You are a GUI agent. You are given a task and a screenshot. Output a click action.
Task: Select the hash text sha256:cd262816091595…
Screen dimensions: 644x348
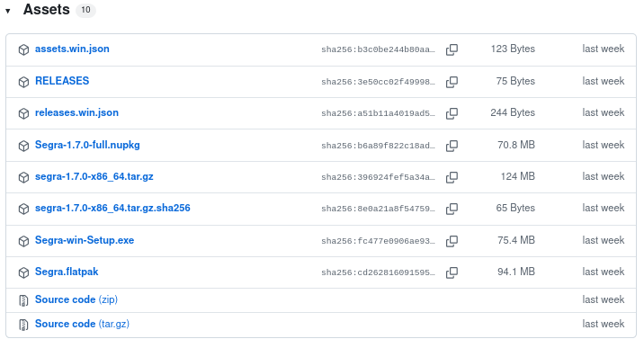pyautogui.click(x=378, y=272)
